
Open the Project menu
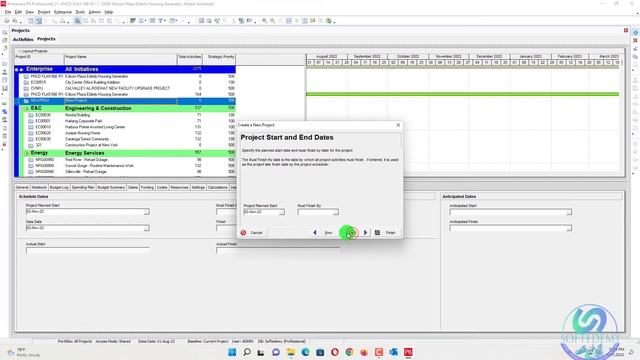[44, 12]
